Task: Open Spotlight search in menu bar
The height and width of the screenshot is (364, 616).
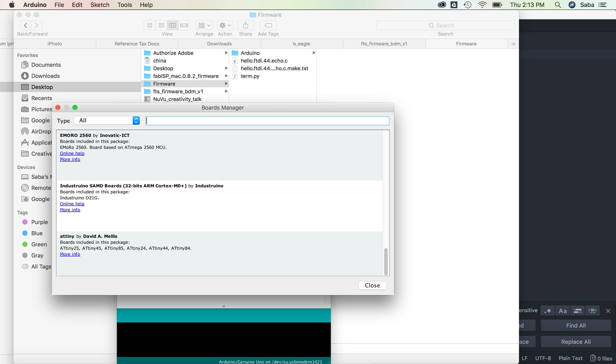Action: click(558, 5)
